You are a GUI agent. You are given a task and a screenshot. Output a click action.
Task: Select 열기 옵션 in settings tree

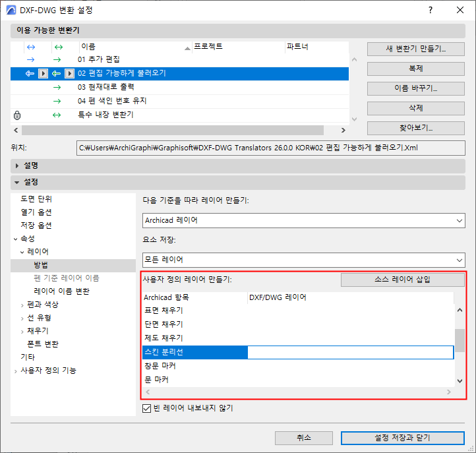click(x=36, y=212)
